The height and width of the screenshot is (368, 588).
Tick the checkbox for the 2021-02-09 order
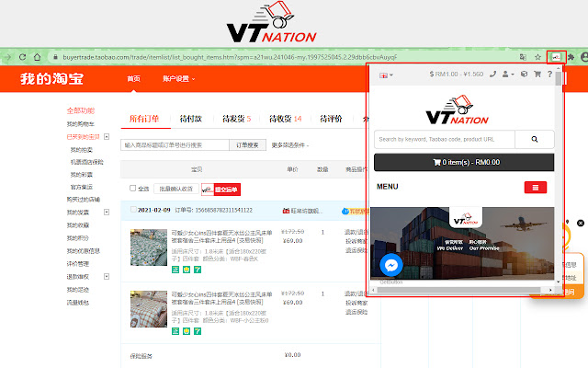click(x=133, y=210)
